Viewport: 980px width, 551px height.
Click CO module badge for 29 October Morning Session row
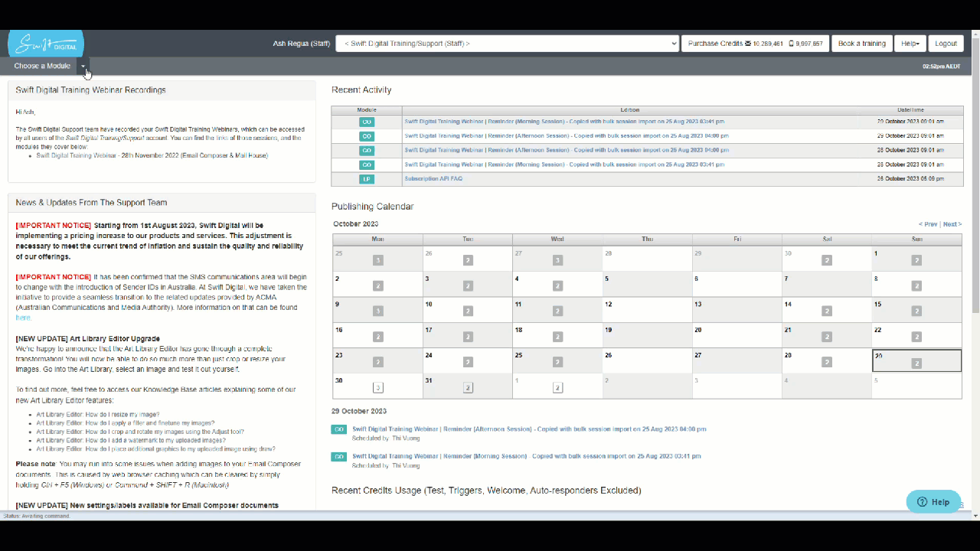pyautogui.click(x=367, y=122)
